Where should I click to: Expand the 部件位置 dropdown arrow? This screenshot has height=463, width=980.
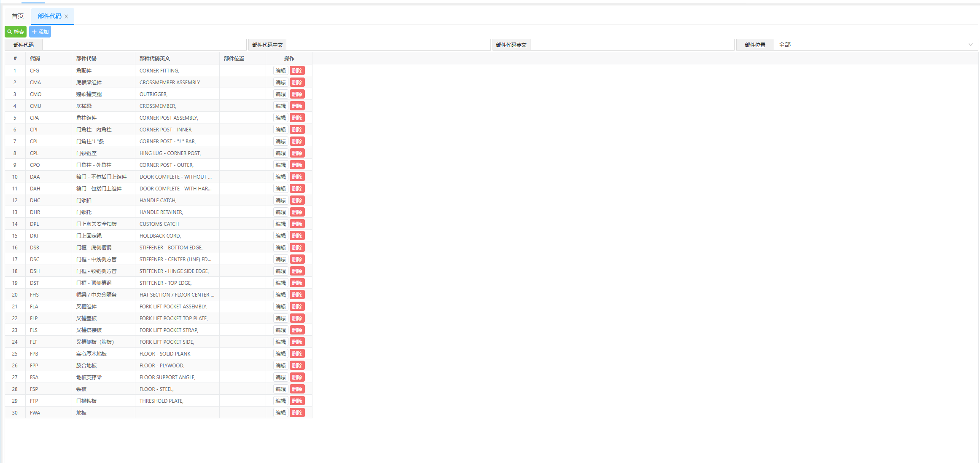(x=970, y=45)
